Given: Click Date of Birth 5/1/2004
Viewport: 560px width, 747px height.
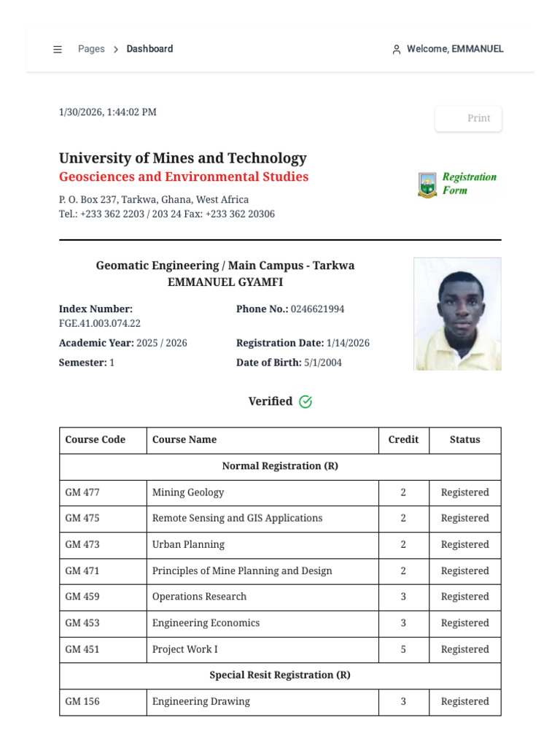Looking at the screenshot, I should (x=289, y=363).
